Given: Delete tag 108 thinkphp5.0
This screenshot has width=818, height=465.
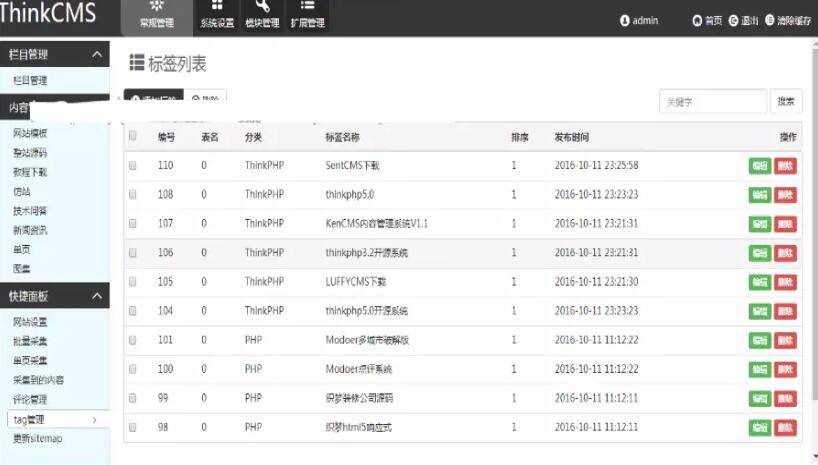Looking at the screenshot, I should [x=785, y=195].
